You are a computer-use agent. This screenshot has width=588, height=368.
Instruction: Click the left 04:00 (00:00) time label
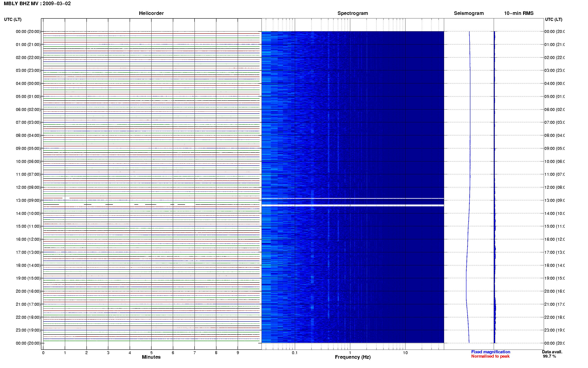(28, 83)
